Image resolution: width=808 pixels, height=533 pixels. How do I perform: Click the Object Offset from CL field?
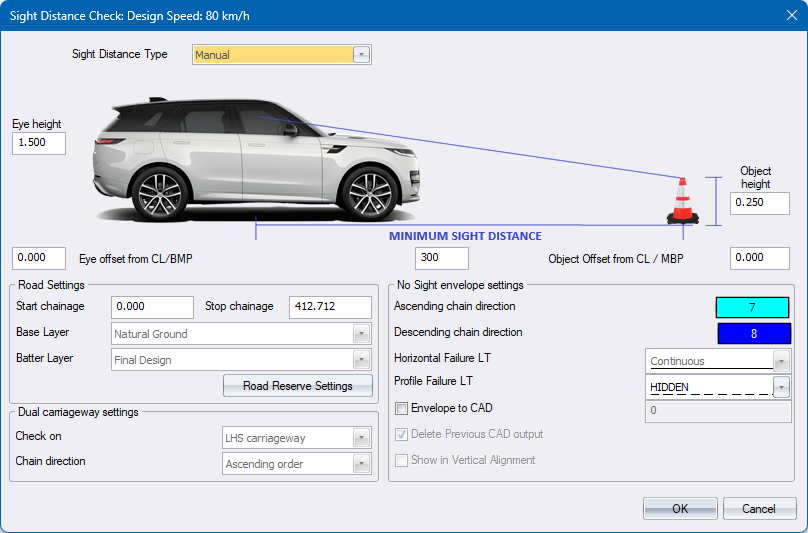[x=759, y=259]
